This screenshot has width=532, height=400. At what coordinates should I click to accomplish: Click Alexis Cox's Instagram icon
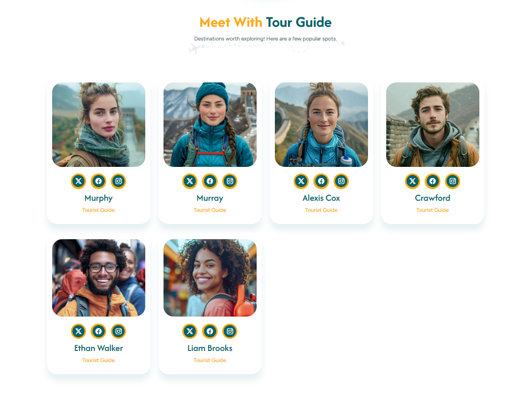tap(341, 181)
